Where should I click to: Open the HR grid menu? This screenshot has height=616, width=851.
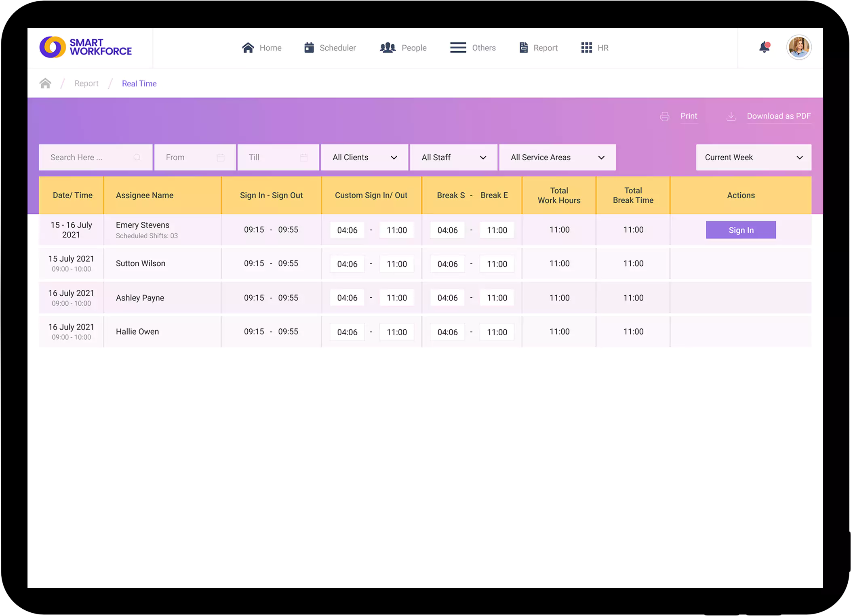click(x=594, y=48)
